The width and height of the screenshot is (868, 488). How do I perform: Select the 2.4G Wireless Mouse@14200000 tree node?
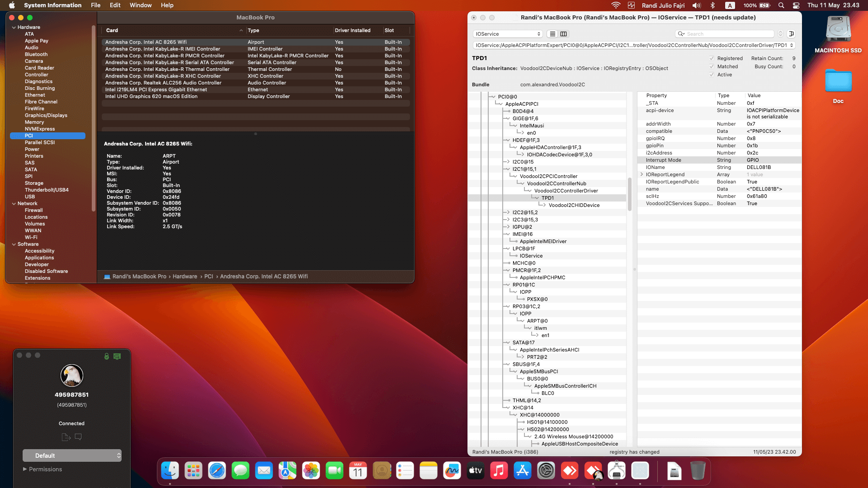click(574, 436)
